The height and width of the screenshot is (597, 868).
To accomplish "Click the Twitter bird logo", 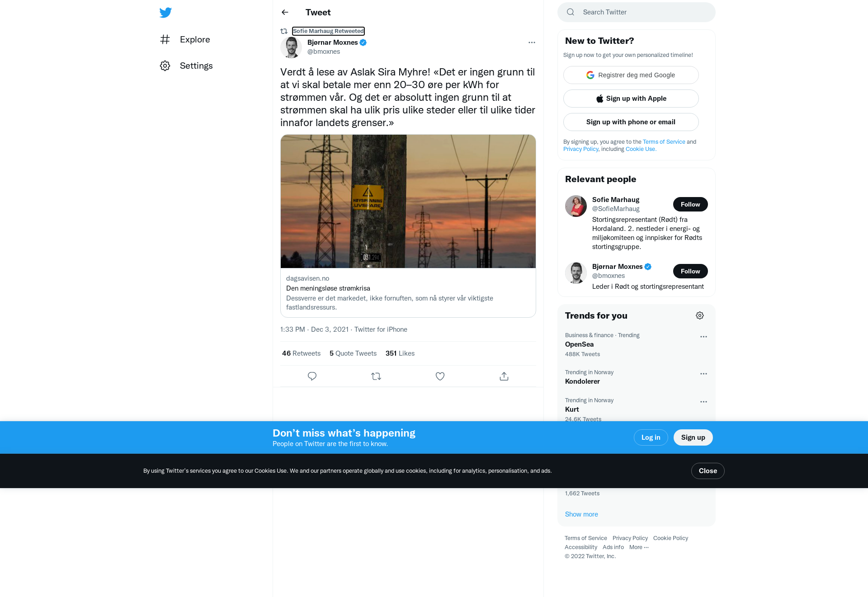I will coord(165,12).
